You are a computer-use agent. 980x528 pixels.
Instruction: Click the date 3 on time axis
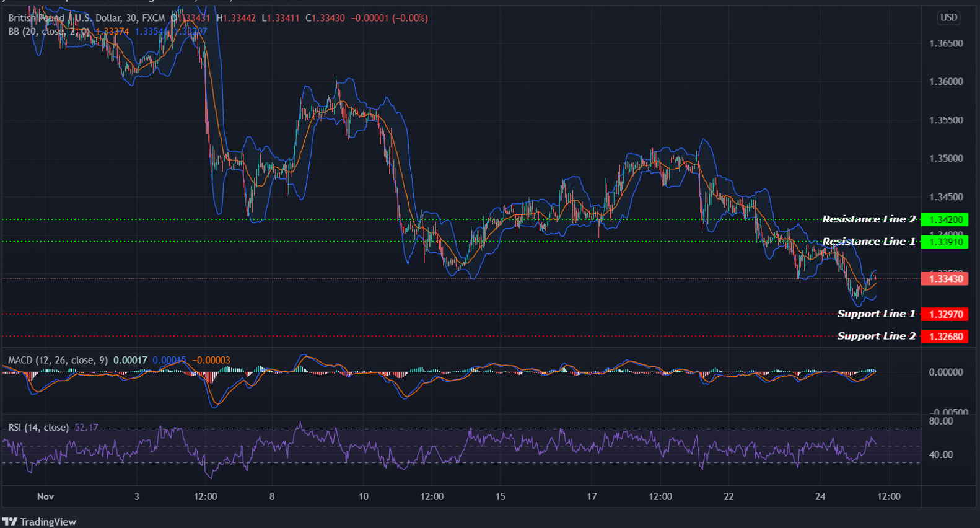[137, 496]
